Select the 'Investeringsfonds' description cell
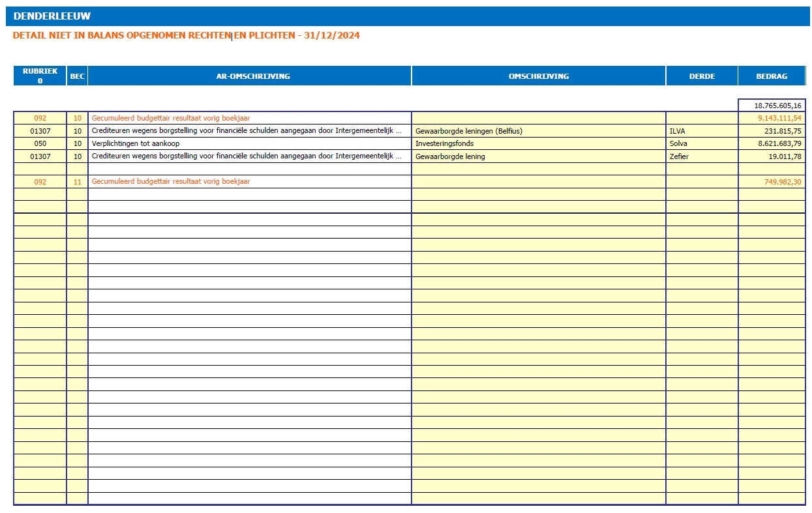Image resolution: width=812 pixels, height=513 pixels. pos(539,143)
